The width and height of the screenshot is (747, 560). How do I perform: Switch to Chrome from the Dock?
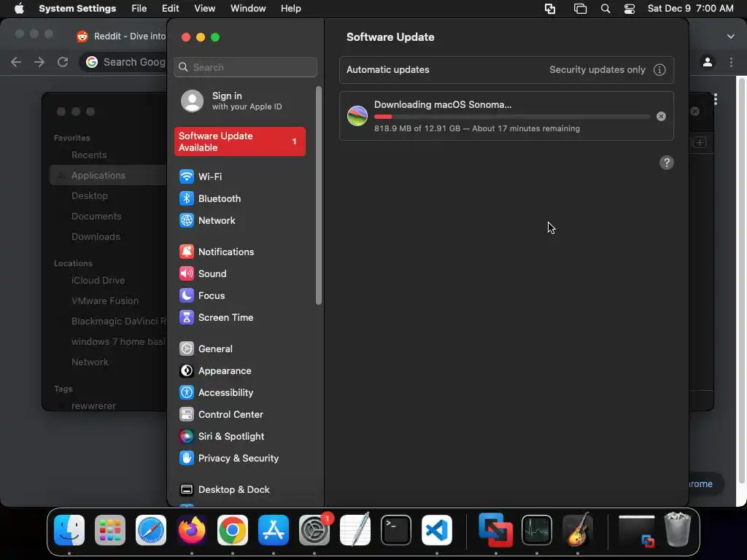[233, 530]
